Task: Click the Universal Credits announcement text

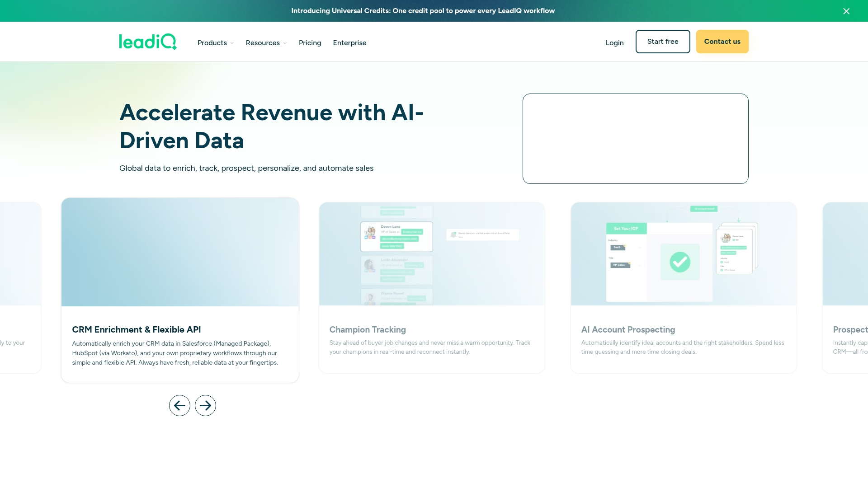Action: [x=423, y=11]
